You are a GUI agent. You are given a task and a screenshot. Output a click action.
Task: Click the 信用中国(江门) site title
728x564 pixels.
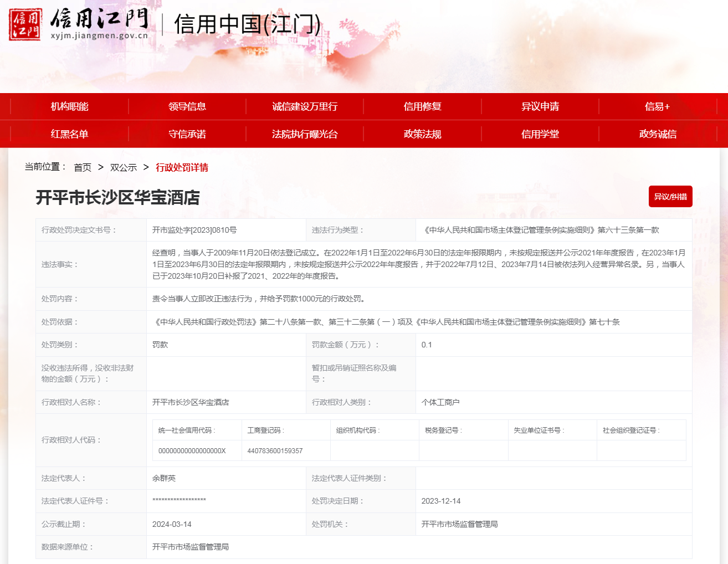247,24
